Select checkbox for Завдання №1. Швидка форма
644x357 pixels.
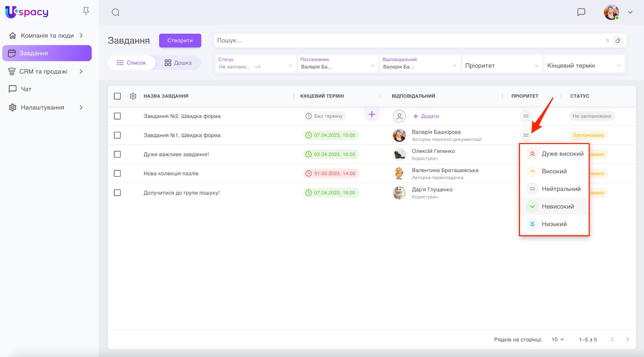[x=117, y=135]
